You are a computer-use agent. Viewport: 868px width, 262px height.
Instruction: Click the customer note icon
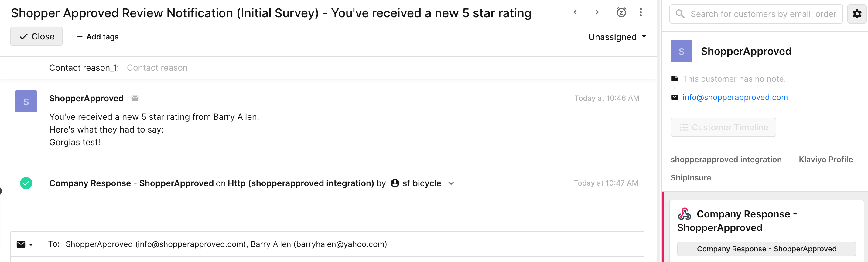pyautogui.click(x=674, y=79)
